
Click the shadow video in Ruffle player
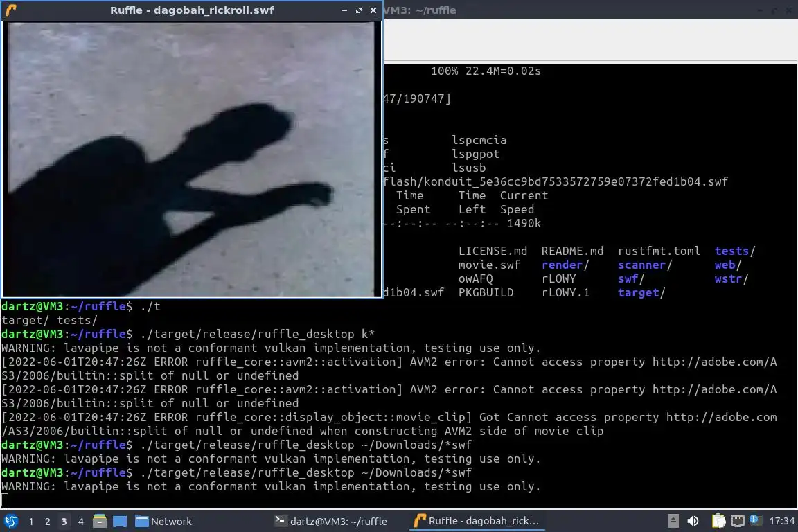pos(191,159)
